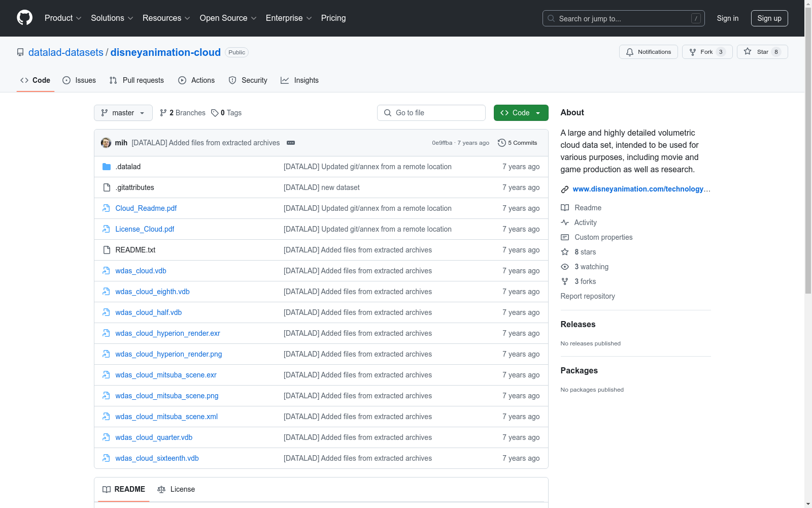
Task: View the 5 Commits history
Action: 518,143
